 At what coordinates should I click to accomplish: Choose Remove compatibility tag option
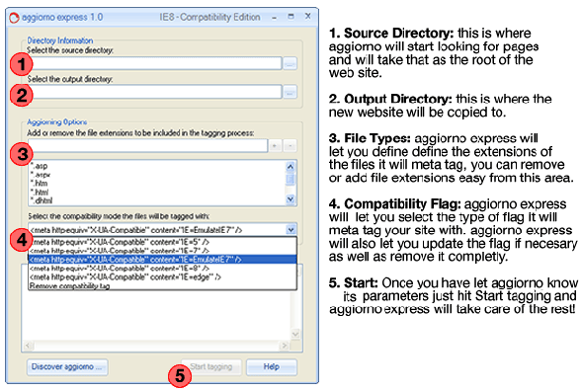162,285
